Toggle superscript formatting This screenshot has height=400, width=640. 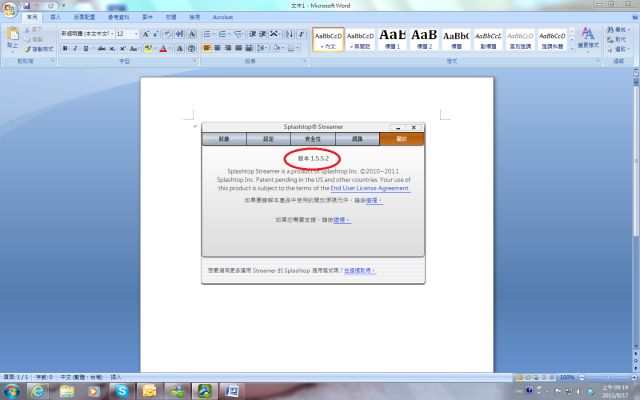(122, 49)
